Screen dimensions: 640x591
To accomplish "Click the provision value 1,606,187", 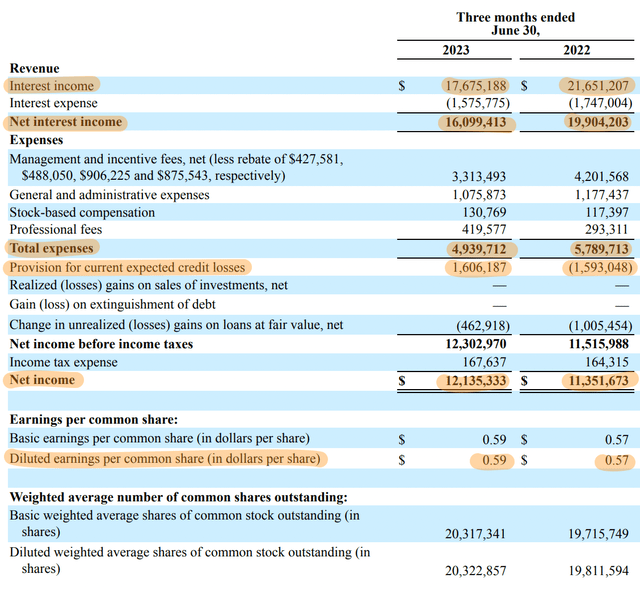I will [479, 268].
